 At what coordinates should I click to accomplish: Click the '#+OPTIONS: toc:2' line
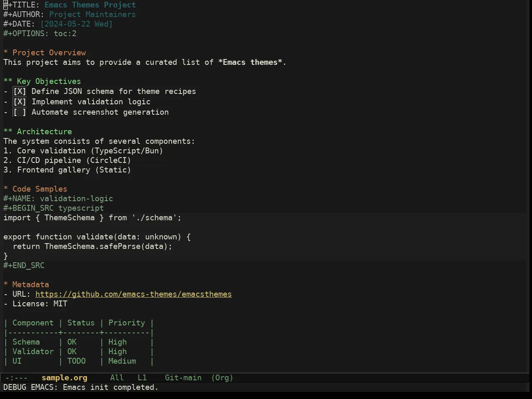[x=40, y=34]
